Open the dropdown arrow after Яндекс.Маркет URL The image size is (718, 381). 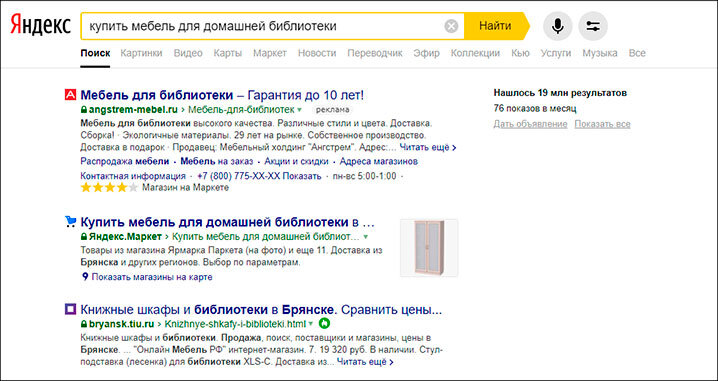pos(365,237)
